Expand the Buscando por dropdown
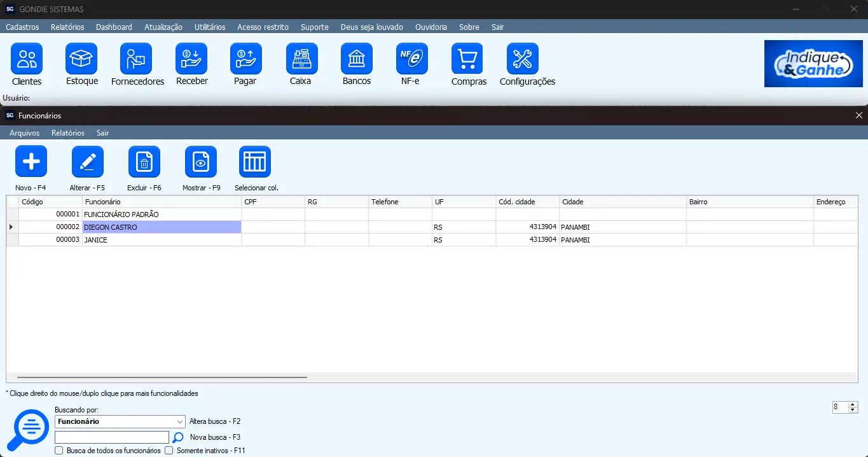Image resolution: width=868 pixels, height=457 pixels. click(x=180, y=422)
